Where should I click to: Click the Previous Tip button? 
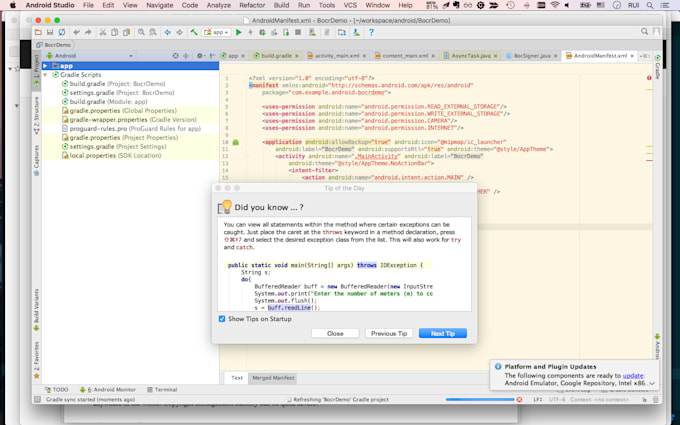click(389, 333)
